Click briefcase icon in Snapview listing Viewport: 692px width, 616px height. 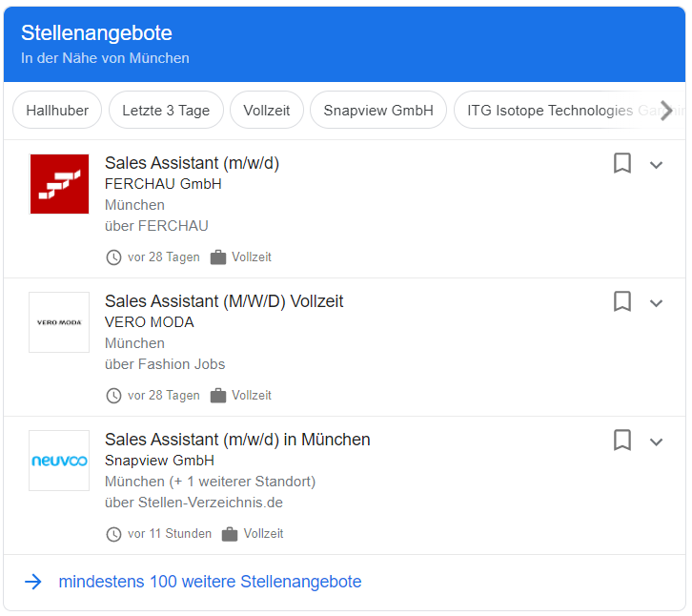(x=230, y=534)
